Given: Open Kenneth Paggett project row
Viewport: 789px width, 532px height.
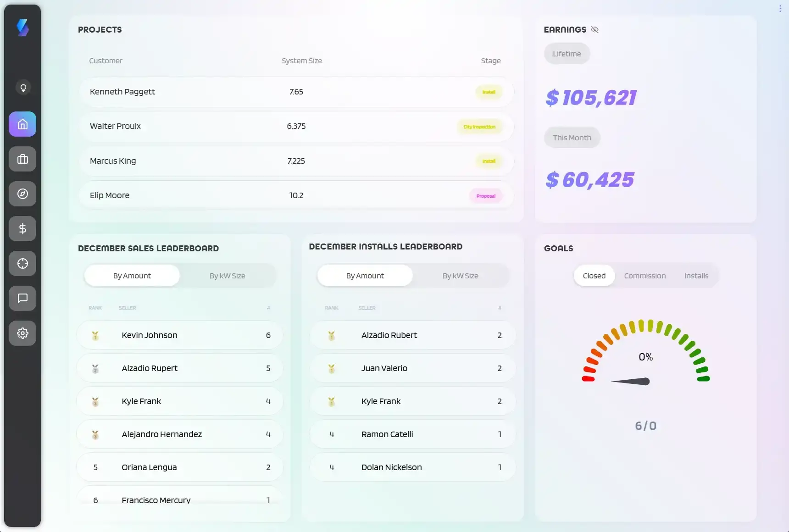Looking at the screenshot, I should point(296,92).
